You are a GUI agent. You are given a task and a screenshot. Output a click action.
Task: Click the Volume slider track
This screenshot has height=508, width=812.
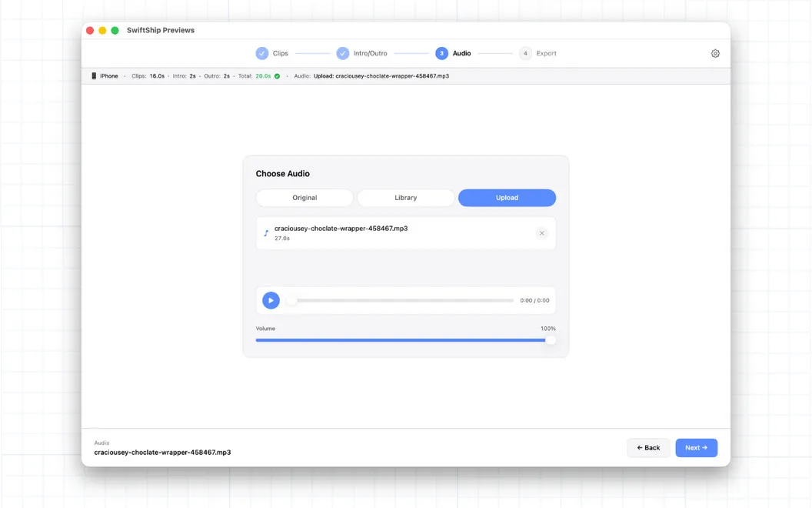pyautogui.click(x=405, y=340)
